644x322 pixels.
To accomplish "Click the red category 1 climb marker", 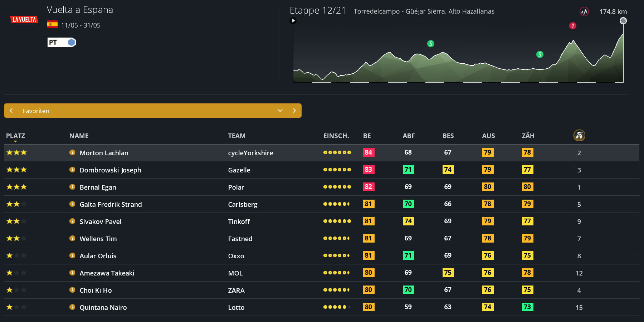I will (572, 26).
